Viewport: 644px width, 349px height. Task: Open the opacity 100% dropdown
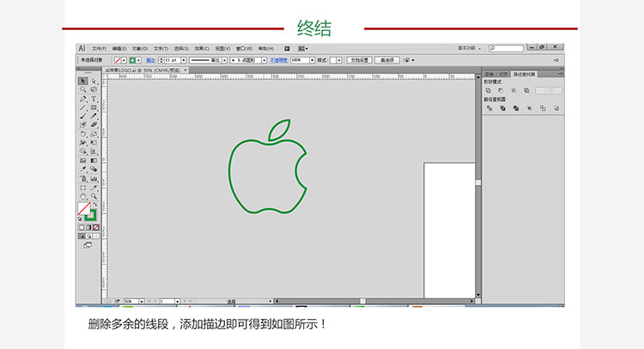pyautogui.click(x=313, y=60)
